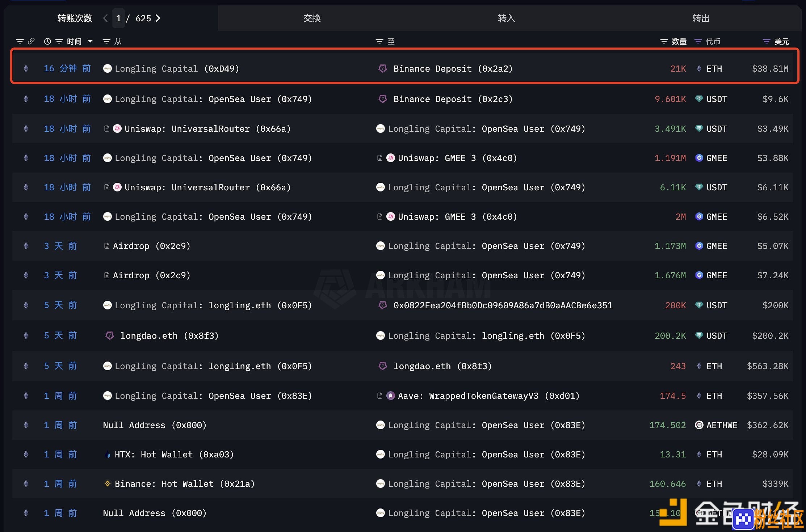Image resolution: width=806 pixels, height=532 pixels.
Task: Open the leftmost filter icon in header
Action: pos(20,41)
